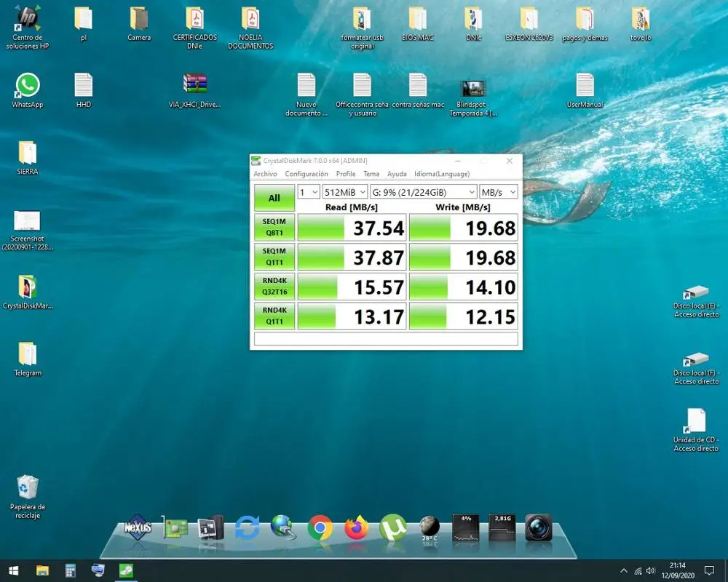Open the G: drive selection dropdown
The height and width of the screenshot is (582, 728).
(423, 192)
